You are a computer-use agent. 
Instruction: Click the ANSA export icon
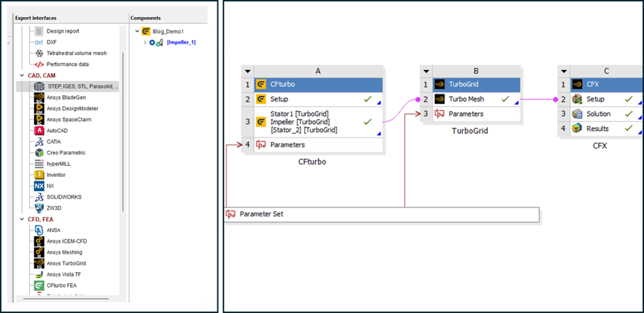pyautogui.click(x=39, y=230)
